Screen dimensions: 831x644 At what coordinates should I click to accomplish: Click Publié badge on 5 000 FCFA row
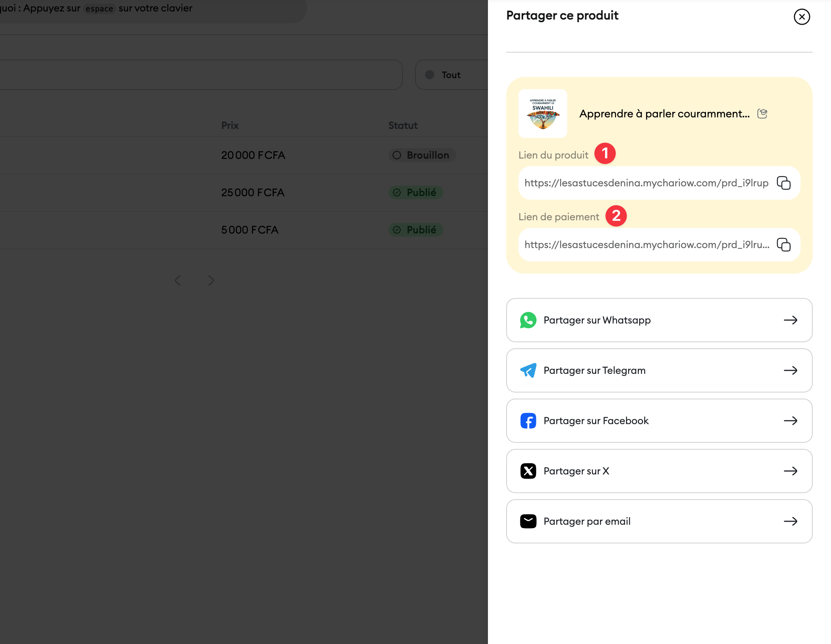[415, 230]
